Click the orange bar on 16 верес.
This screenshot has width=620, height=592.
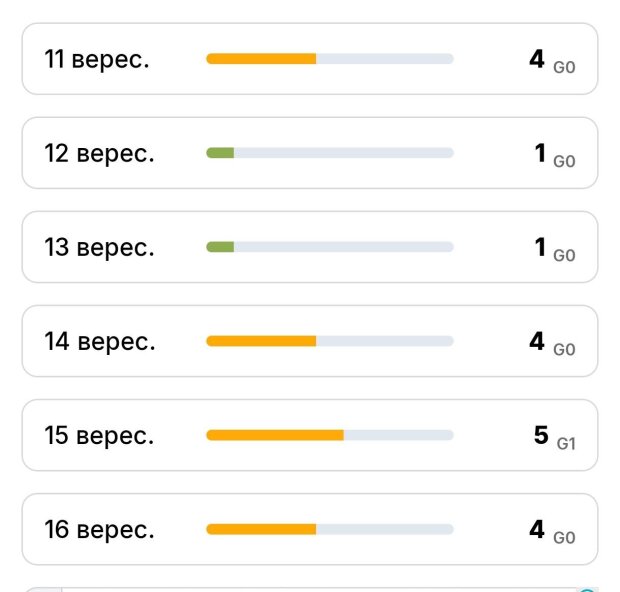(x=261, y=529)
